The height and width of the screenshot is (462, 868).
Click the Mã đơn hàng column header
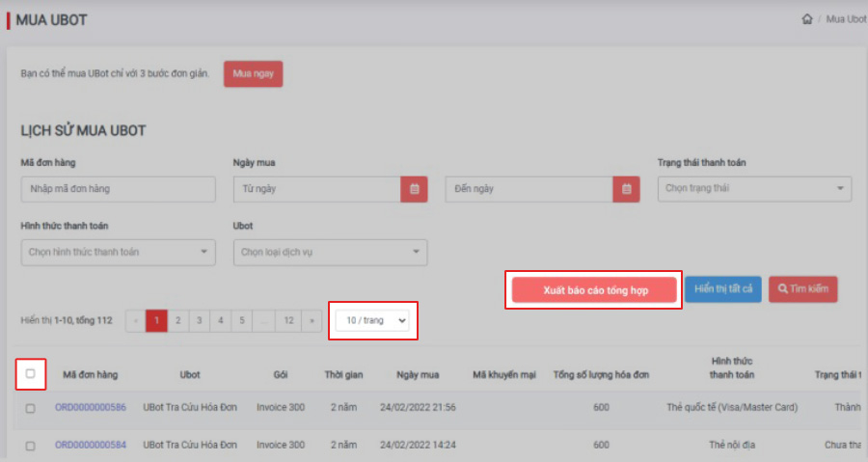91,375
